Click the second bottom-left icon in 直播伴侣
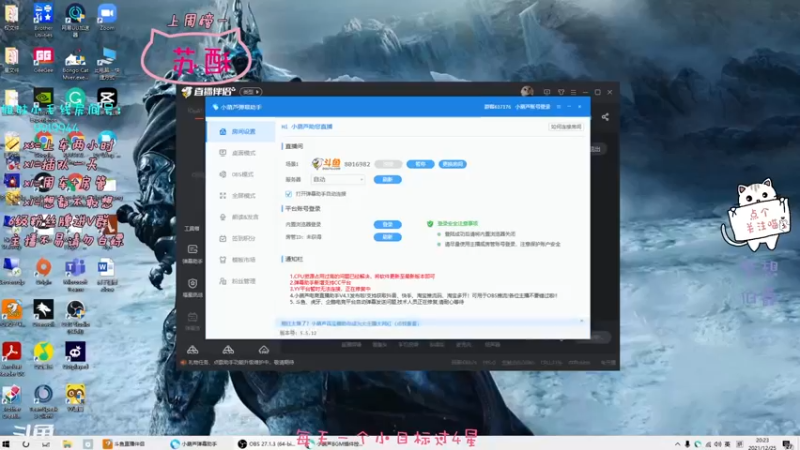Screen dimensions: 800x450 228,349
